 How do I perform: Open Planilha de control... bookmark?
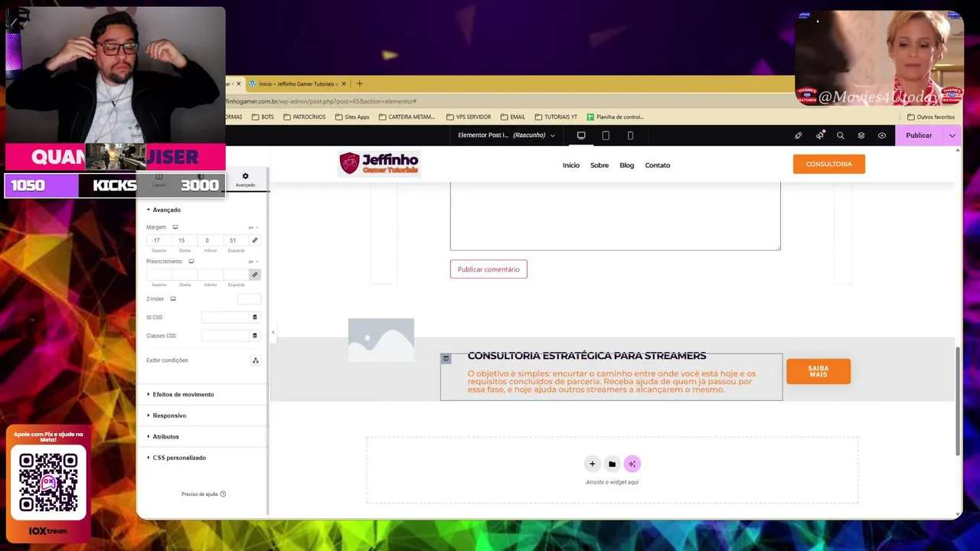(x=615, y=117)
